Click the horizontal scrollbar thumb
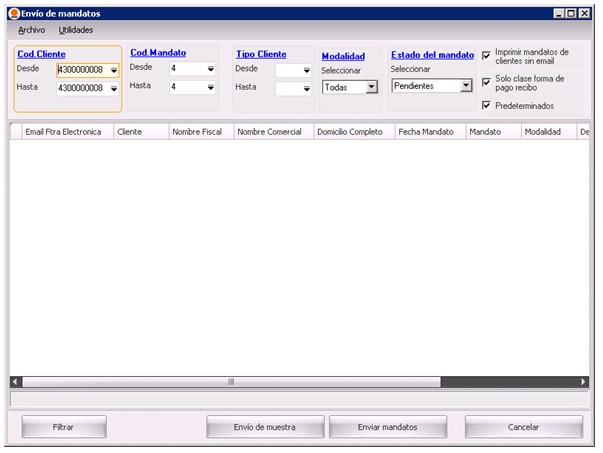Image resolution: width=603 pixels, height=453 pixels. click(x=230, y=382)
